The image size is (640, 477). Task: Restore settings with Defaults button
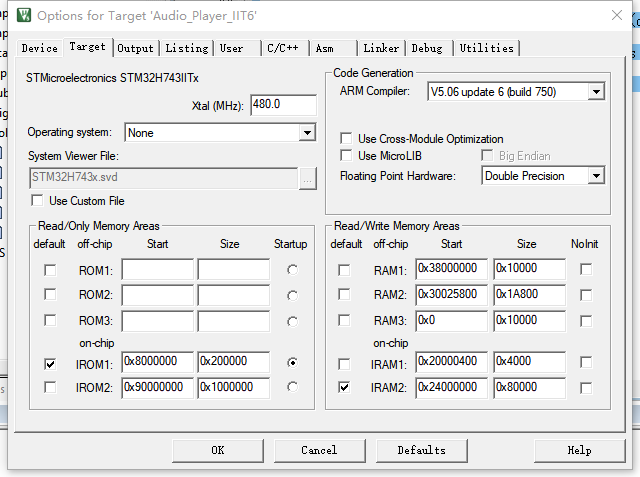click(x=422, y=450)
